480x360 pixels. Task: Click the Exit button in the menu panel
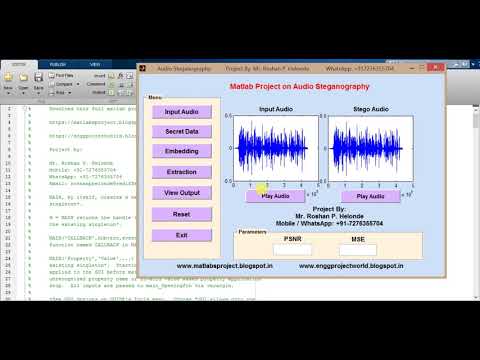pos(182,235)
